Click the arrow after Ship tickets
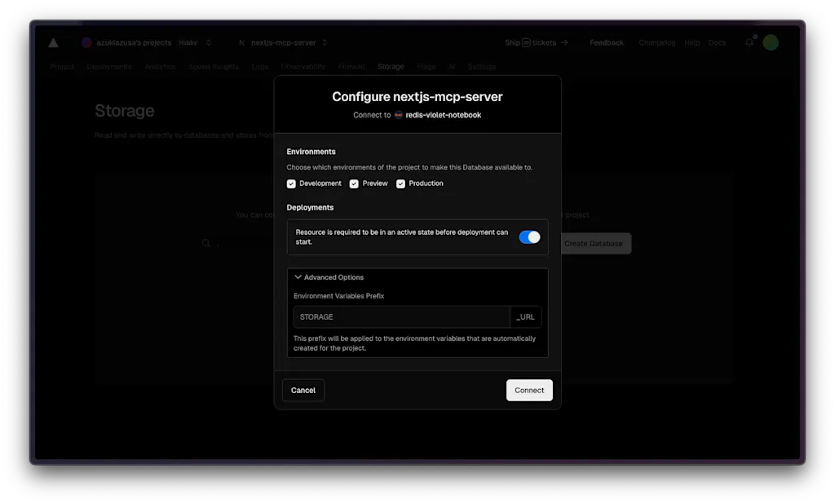Screen dimensions: 835x504 564,42
